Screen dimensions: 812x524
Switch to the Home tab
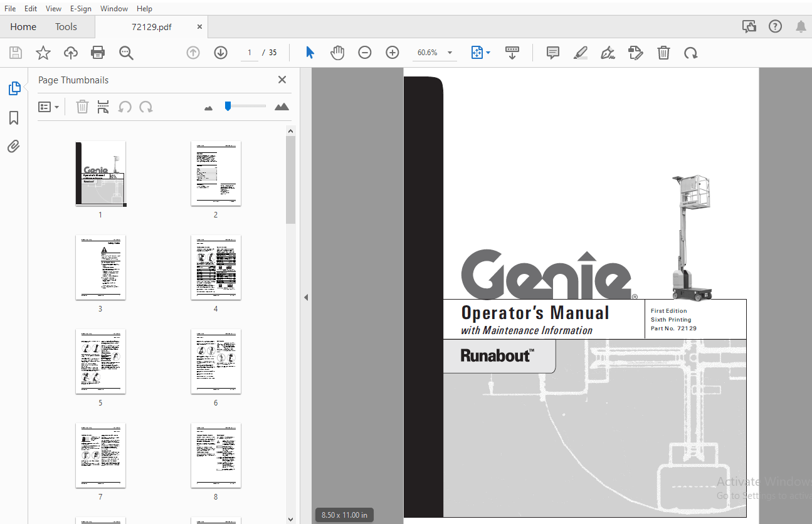pos(23,26)
